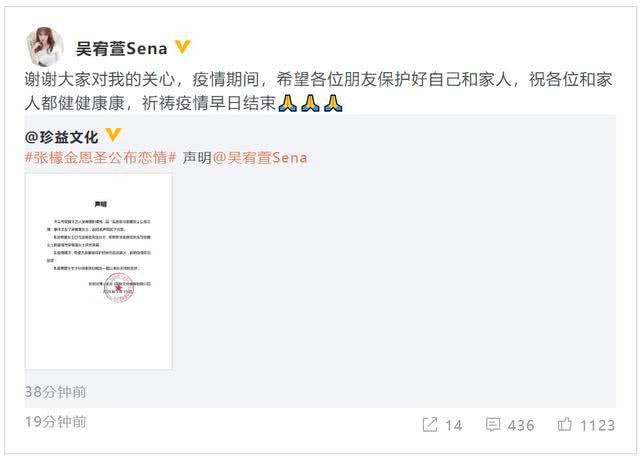640x459 pixels.
Task: Click the red seal stamp on statement
Action: pyautogui.click(x=118, y=288)
